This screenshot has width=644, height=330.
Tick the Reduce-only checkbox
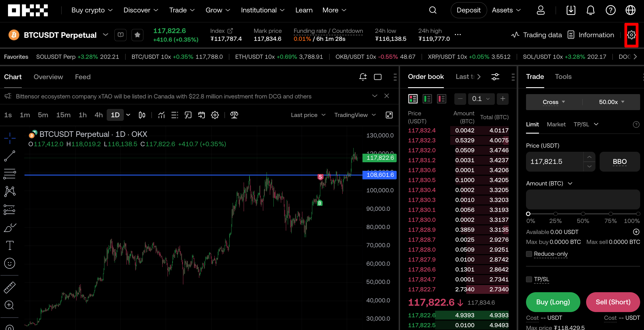529,254
